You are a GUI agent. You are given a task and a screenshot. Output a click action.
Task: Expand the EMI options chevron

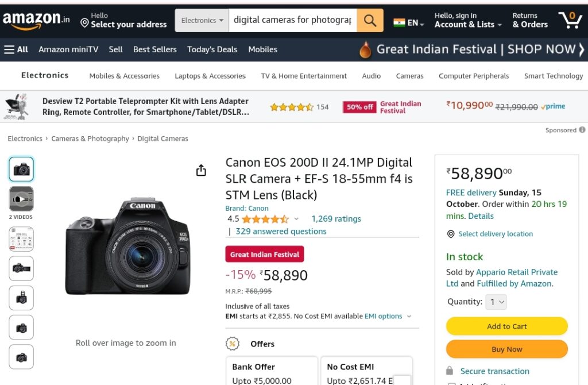[x=409, y=316]
